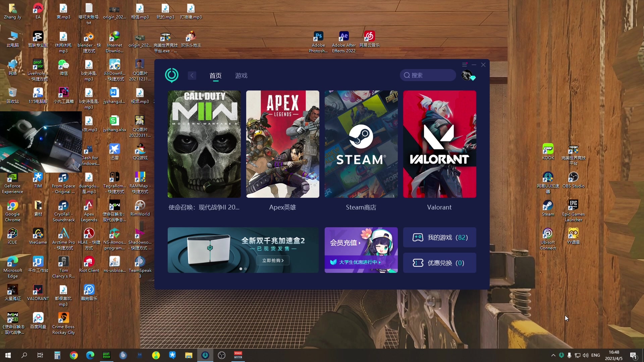This screenshot has width=644, height=362.
Task: Open the Ubisoft Connect desktop icon
Action: click(x=548, y=239)
